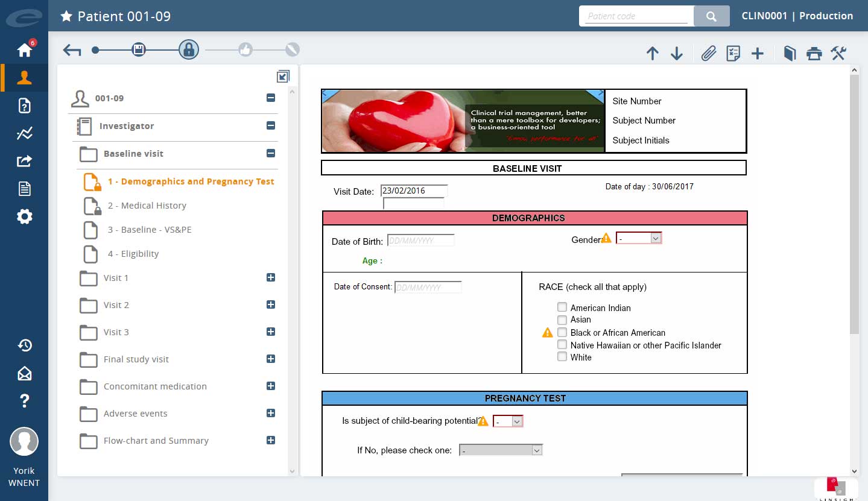Collapse the Investigator node

pyautogui.click(x=271, y=125)
